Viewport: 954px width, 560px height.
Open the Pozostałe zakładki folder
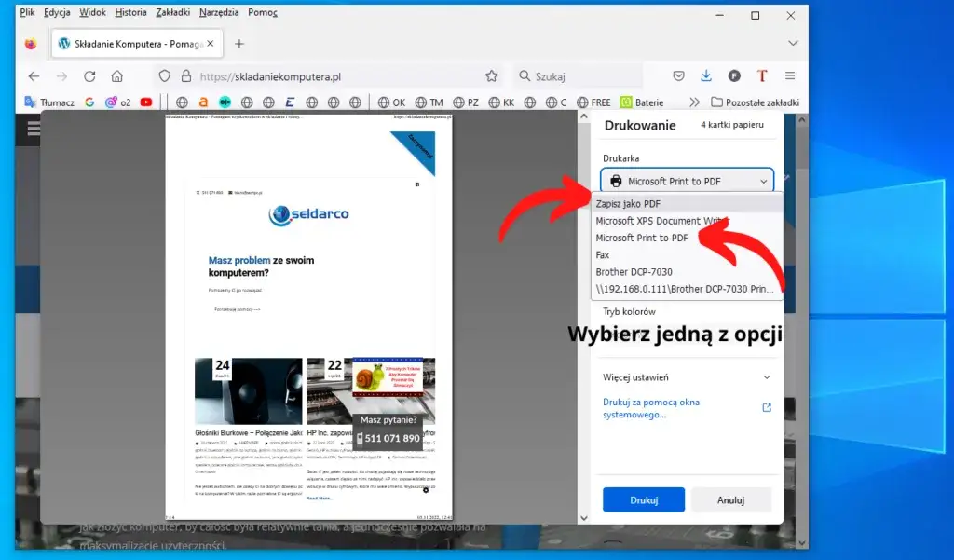pos(756,102)
